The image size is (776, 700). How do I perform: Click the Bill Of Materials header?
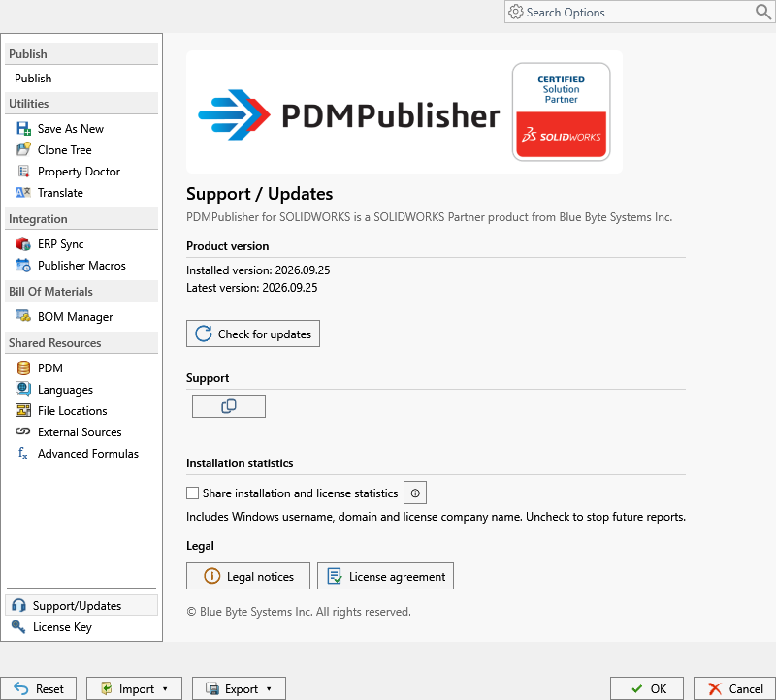(81, 292)
